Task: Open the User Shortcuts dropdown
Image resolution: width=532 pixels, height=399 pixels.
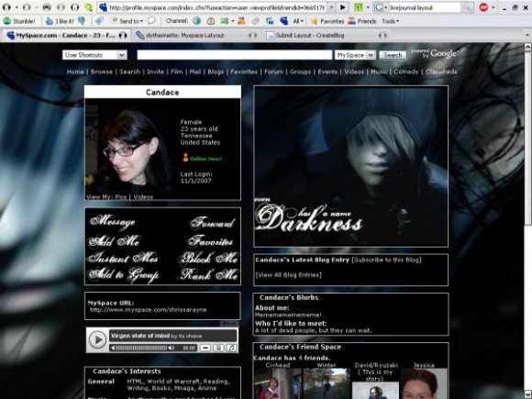Action: tap(94, 55)
